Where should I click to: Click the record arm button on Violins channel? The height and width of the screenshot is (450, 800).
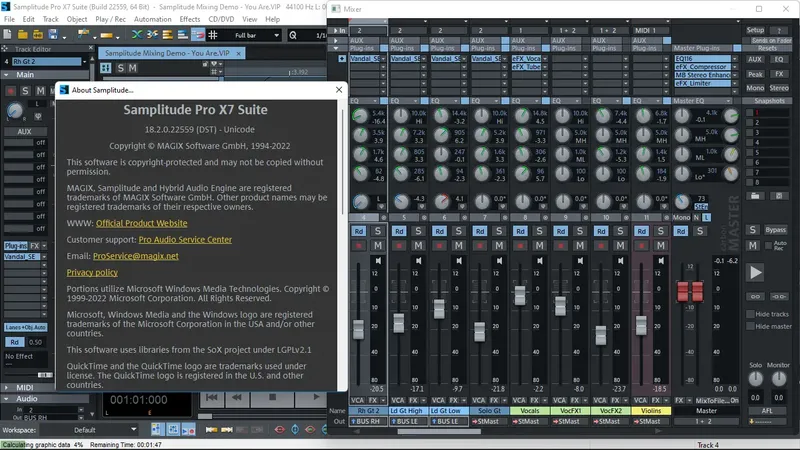click(x=641, y=246)
